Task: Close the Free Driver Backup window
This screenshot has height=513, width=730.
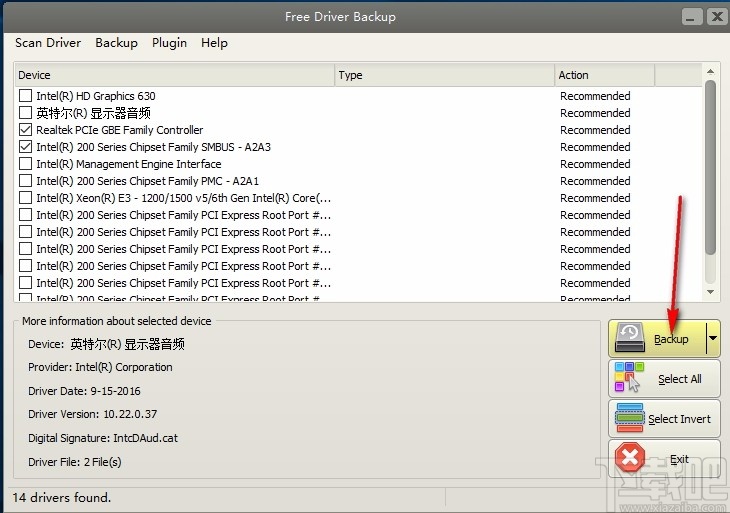Action: click(x=717, y=17)
